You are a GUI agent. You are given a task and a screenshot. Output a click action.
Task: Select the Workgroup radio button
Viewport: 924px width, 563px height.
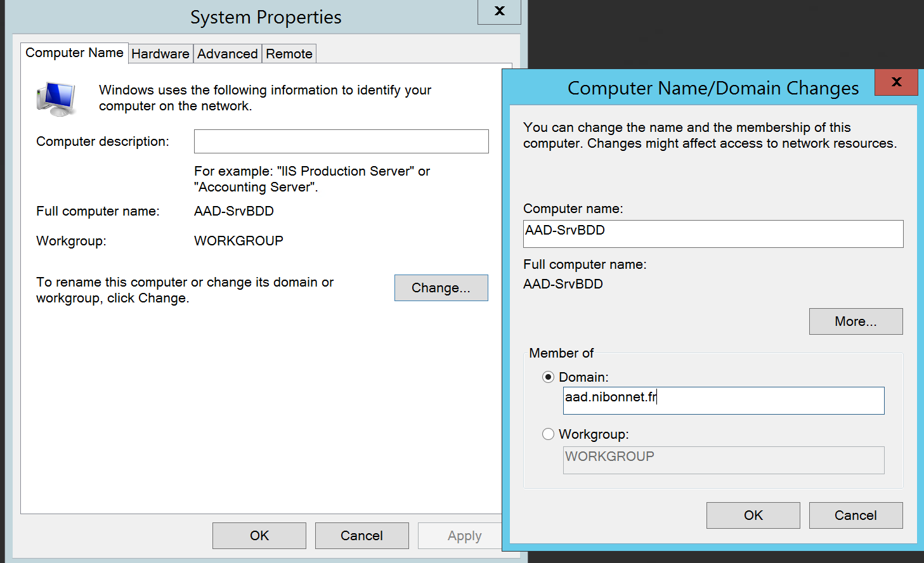[x=549, y=434]
